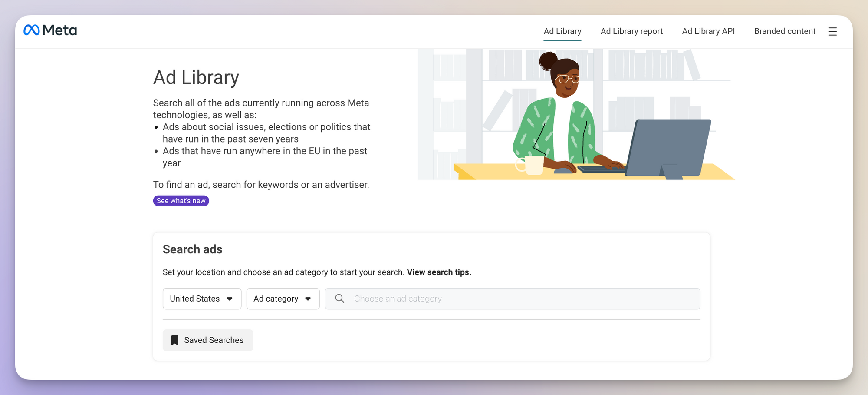Go to the Ad Library API tab

point(708,31)
